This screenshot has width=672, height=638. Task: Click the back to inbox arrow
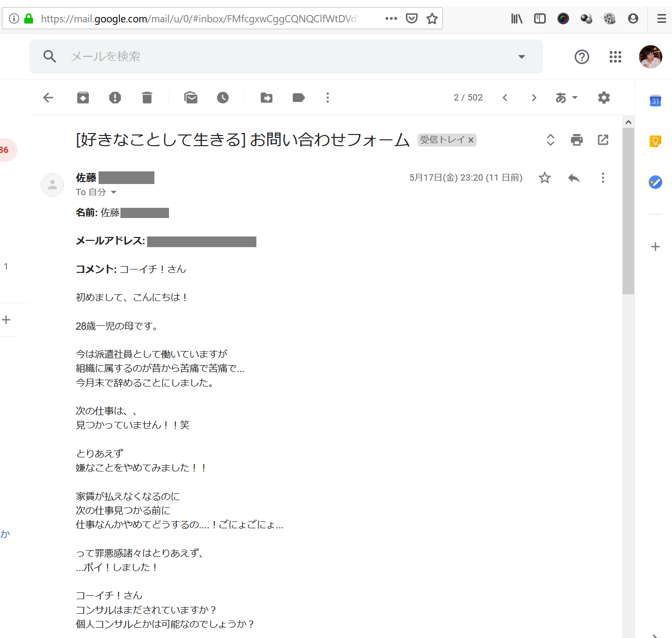tap(48, 98)
